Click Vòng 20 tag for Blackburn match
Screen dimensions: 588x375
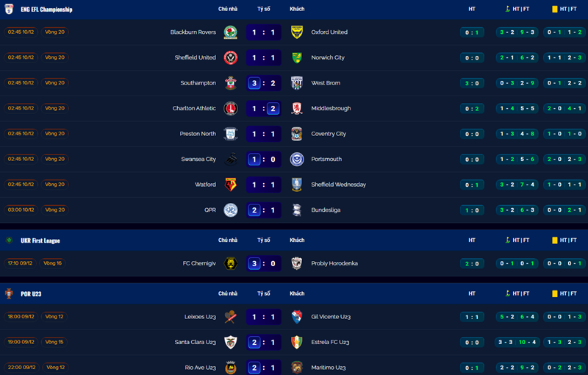[54, 32]
